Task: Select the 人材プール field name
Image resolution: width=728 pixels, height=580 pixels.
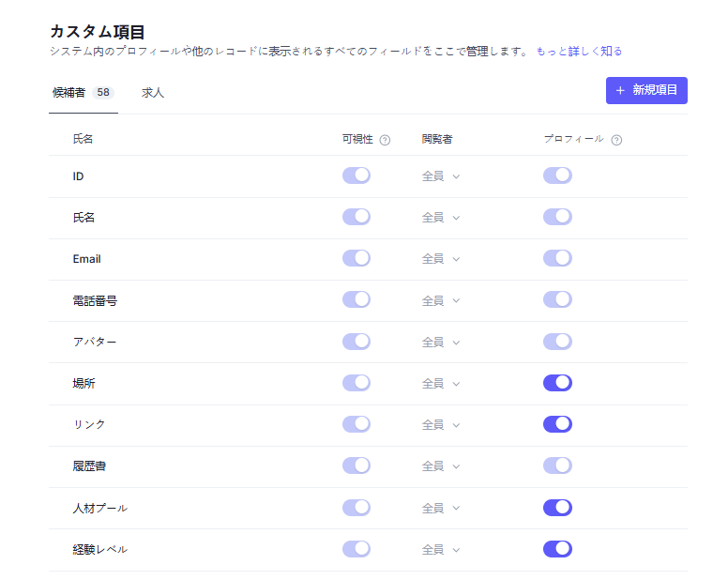Action: (99, 509)
